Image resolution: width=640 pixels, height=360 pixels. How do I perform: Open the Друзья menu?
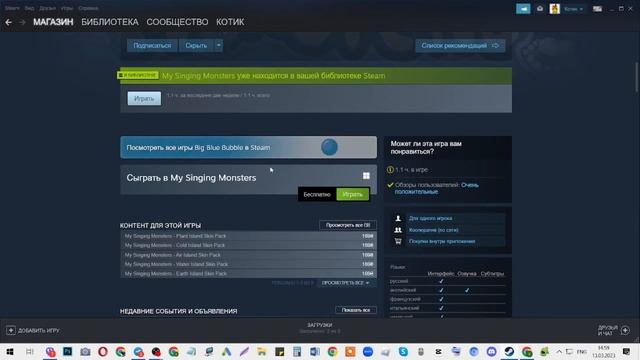(x=47, y=8)
